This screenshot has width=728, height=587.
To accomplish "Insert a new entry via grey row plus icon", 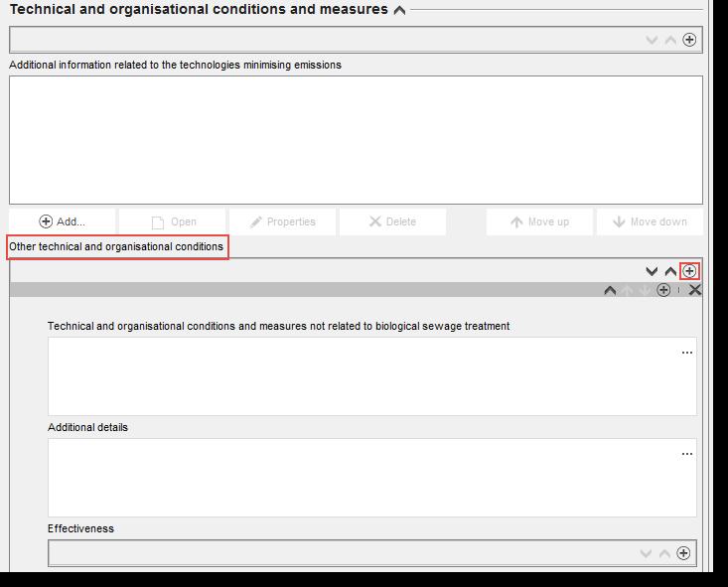I will click(x=663, y=290).
